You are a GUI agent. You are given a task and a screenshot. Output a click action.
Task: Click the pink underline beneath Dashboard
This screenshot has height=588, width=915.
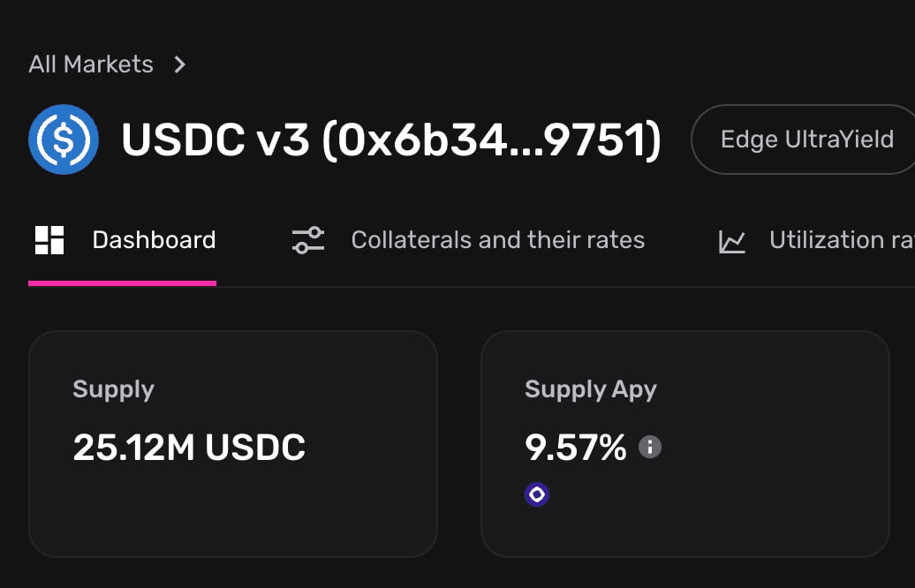(x=122, y=283)
